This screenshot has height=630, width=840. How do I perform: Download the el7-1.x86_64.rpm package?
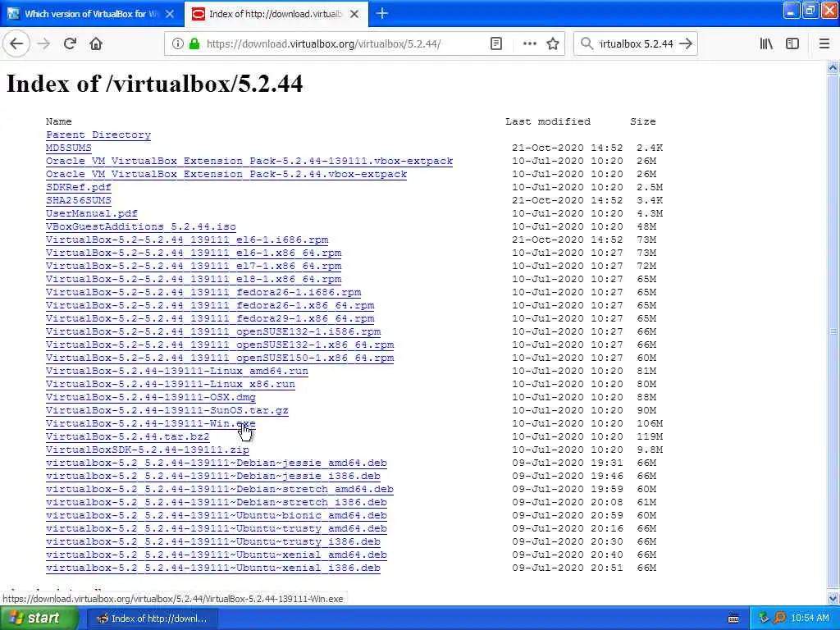tap(194, 266)
